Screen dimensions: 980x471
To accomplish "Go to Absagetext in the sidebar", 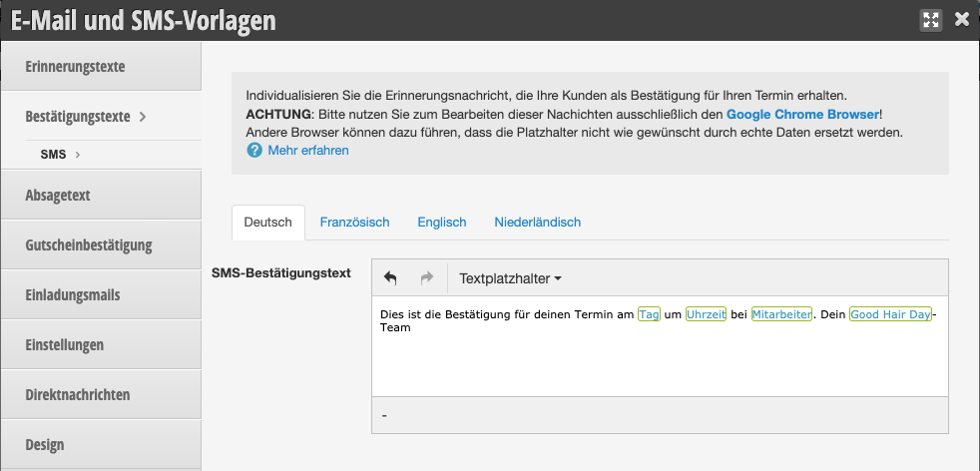I will click(x=58, y=196).
